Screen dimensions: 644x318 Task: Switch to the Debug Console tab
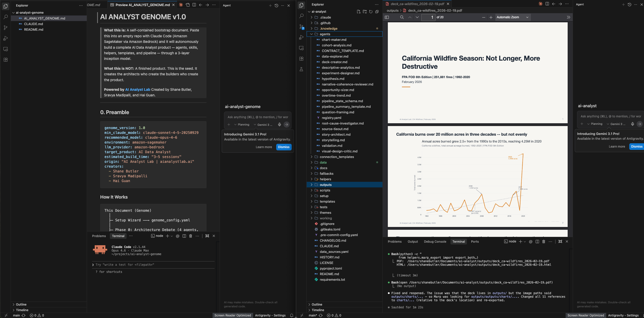[435, 241]
